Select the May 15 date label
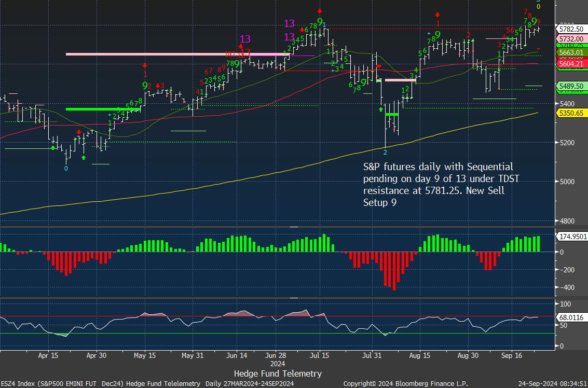The width and height of the screenshot is (588, 388). tap(145, 356)
